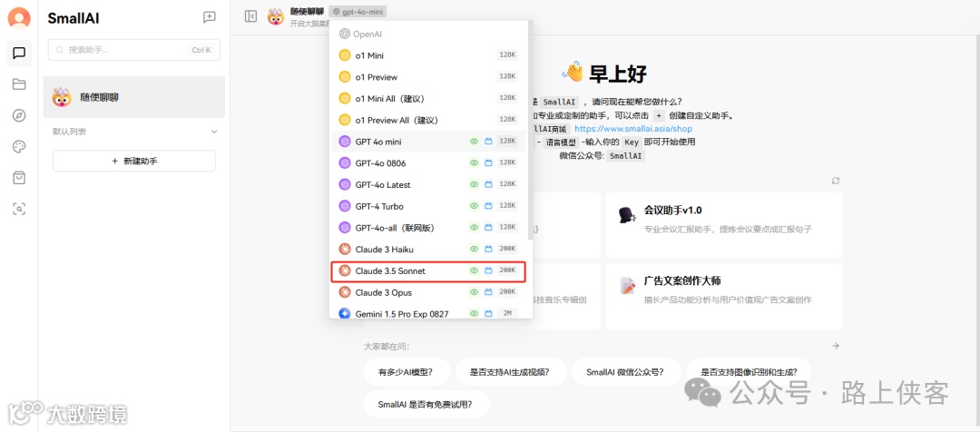This screenshot has height=432, width=980.
Task: Focus the 搜索助手 search field
Action: (x=133, y=50)
